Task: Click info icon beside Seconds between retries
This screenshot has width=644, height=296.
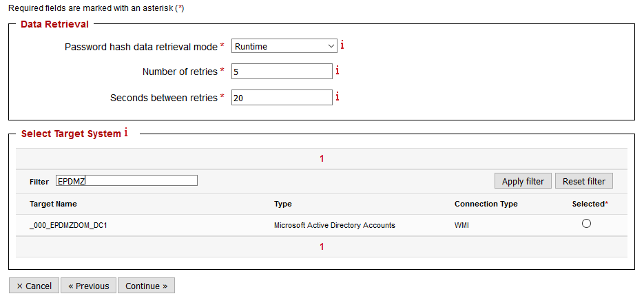Action: click(337, 97)
